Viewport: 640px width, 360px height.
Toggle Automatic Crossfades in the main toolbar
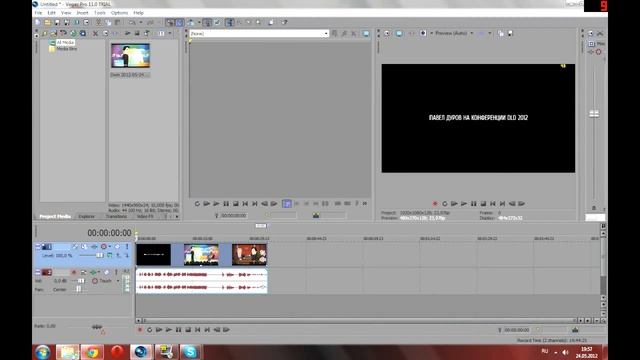(179, 22)
